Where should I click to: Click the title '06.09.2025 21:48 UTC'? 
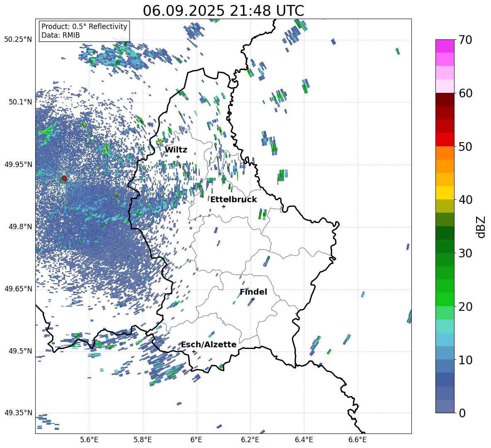click(x=223, y=11)
